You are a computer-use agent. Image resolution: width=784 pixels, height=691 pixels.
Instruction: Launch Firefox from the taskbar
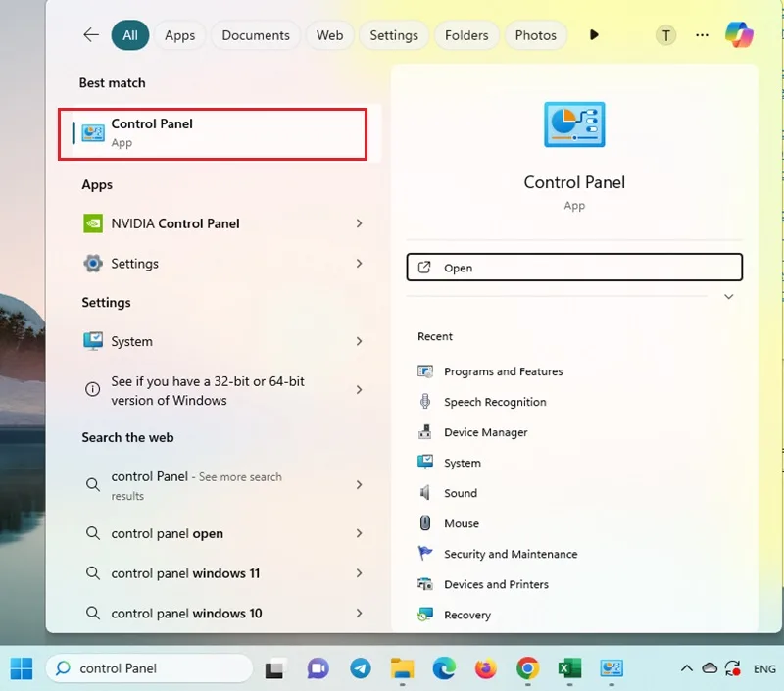click(485, 668)
